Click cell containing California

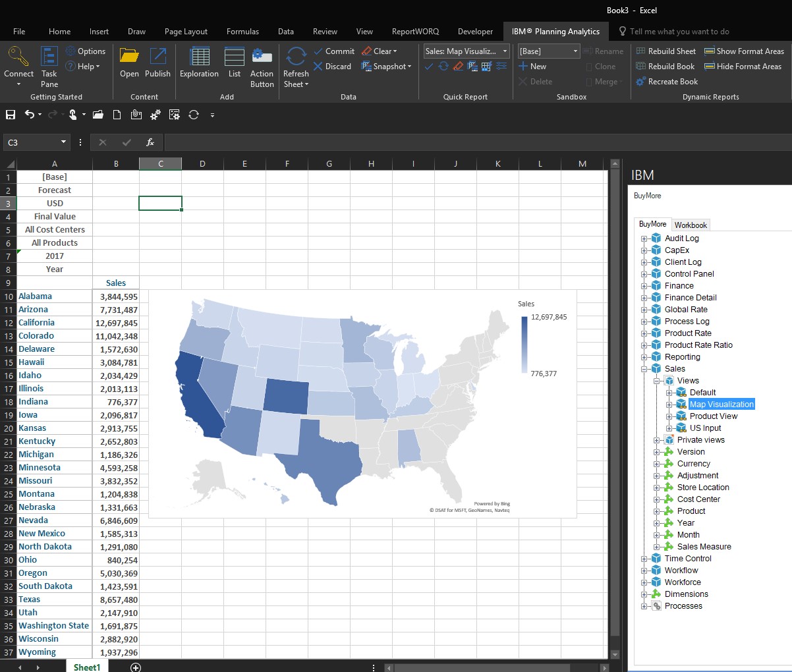[55, 323]
